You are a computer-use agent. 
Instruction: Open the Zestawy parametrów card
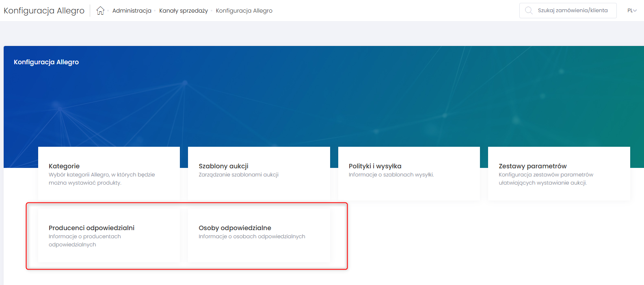coord(559,174)
